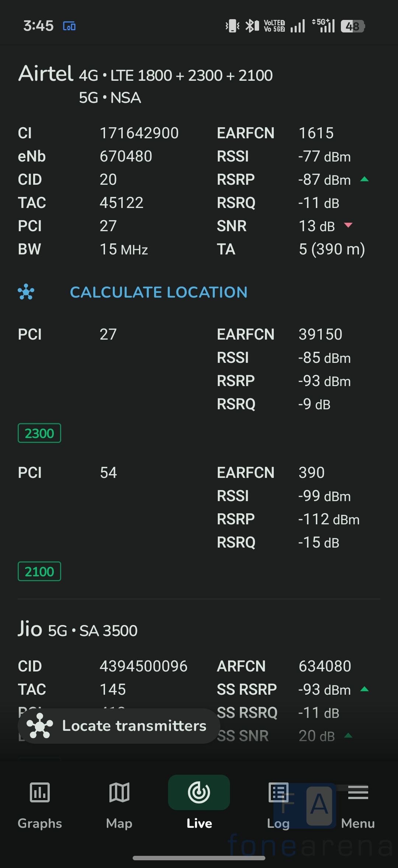Tap the Calculate Location network icon
Viewport: 398px width, 868px height.
tap(26, 292)
